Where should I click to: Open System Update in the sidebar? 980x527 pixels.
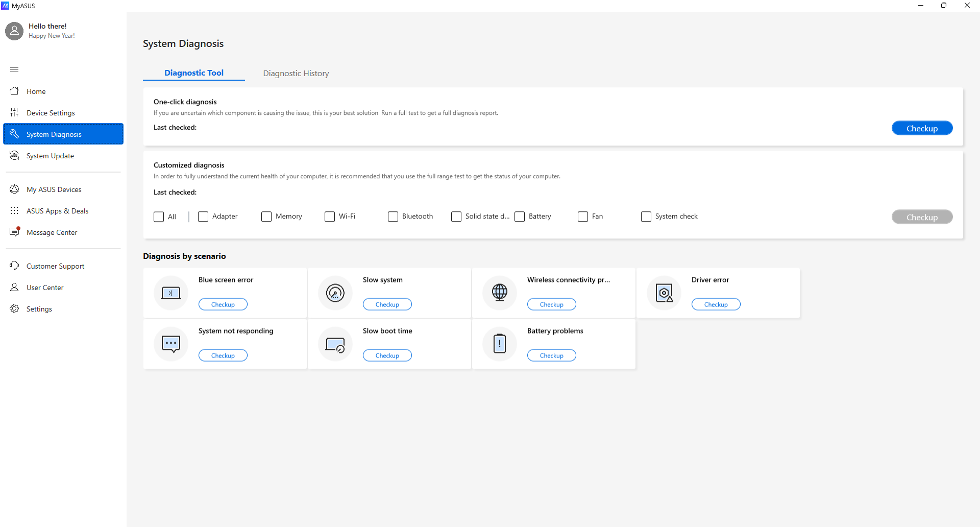[x=50, y=156]
